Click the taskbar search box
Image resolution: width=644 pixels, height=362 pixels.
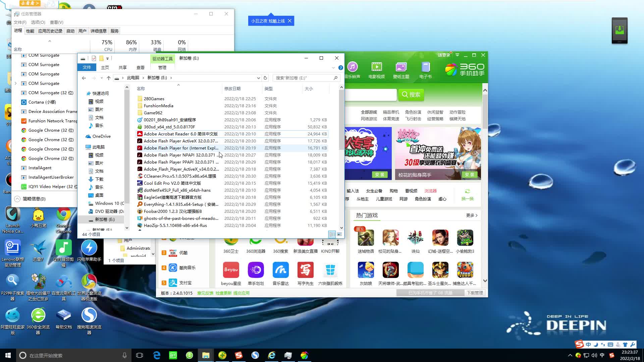73,355
